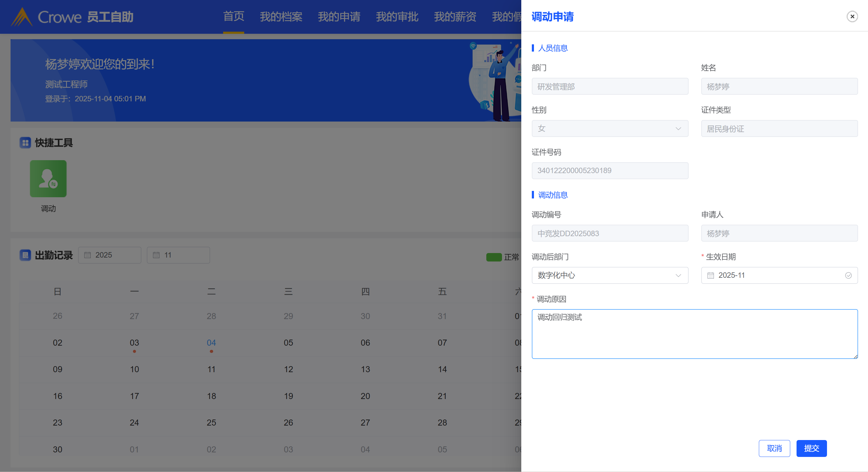
Task: Click the calendar icon in year 2025 picker
Action: [88, 255]
